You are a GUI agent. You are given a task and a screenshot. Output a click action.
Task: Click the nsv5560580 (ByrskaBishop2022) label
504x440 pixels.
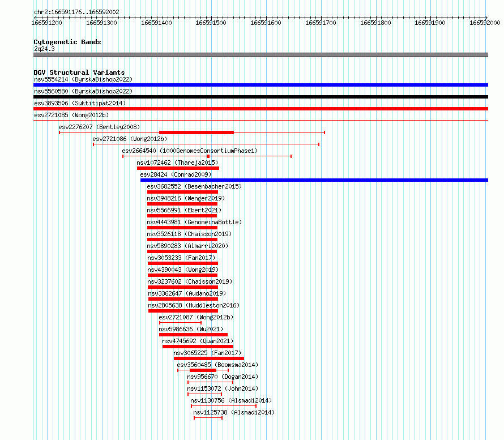click(83, 91)
